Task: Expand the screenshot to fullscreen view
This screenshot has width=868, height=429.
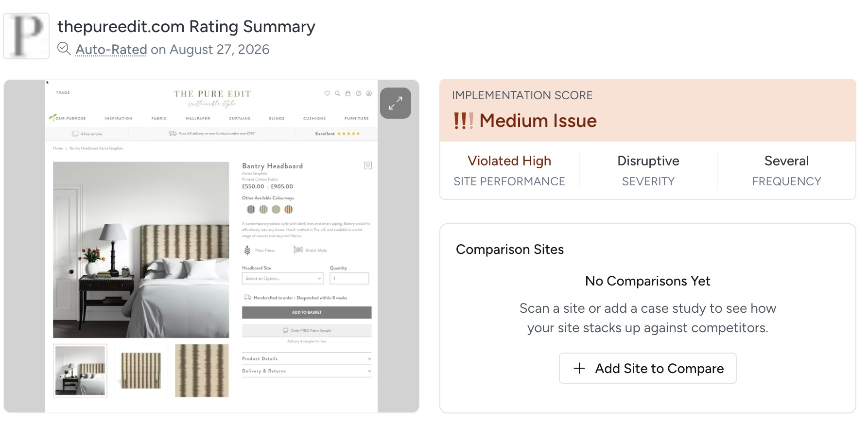Action: coord(395,103)
